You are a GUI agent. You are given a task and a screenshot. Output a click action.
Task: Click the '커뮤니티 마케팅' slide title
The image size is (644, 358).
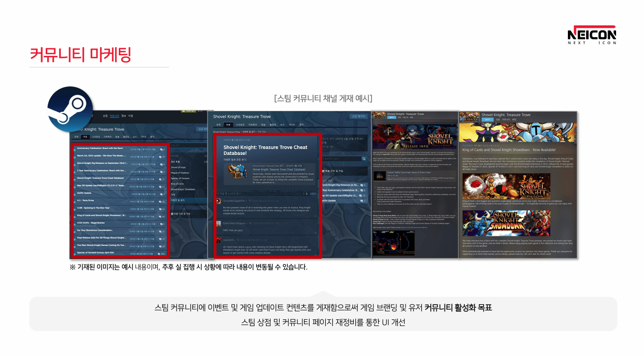click(x=80, y=54)
